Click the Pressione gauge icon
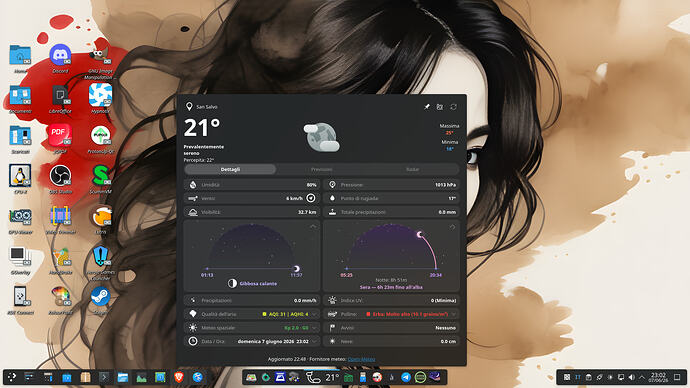The width and height of the screenshot is (690, 388). tap(332, 185)
